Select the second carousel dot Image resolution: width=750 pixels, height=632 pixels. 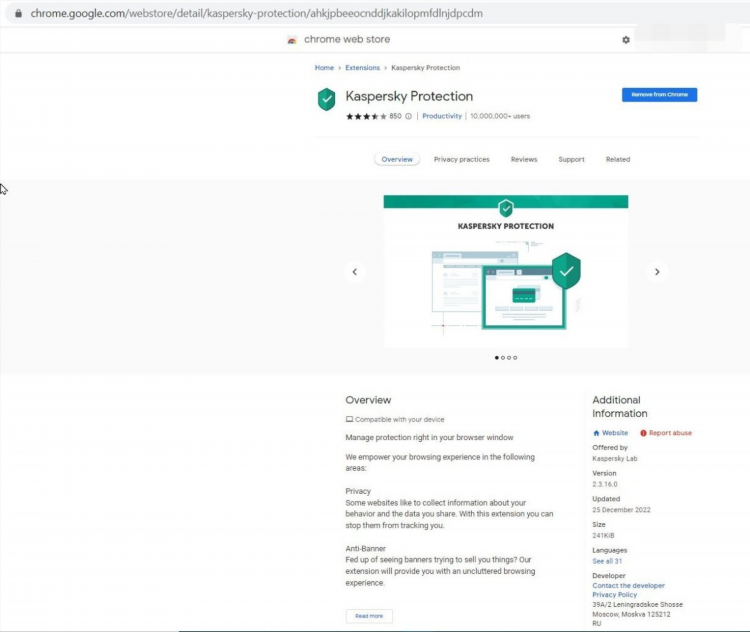[x=503, y=358]
